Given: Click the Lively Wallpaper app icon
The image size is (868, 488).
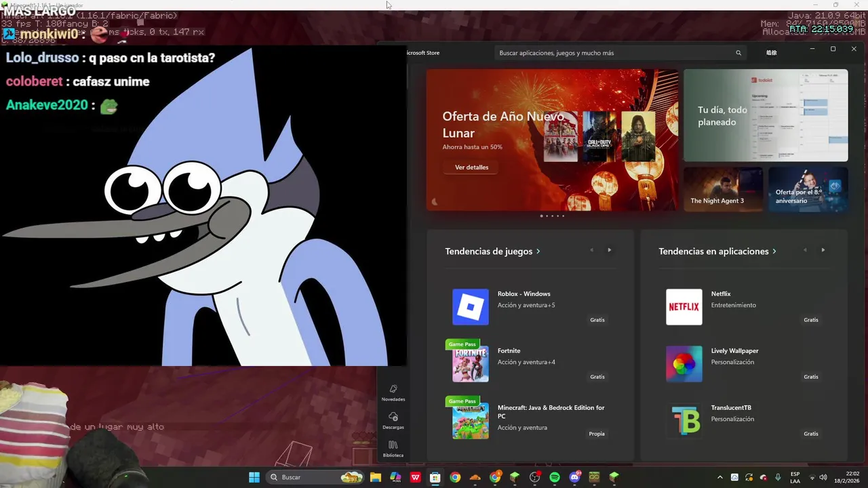Looking at the screenshot, I should (x=684, y=364).
